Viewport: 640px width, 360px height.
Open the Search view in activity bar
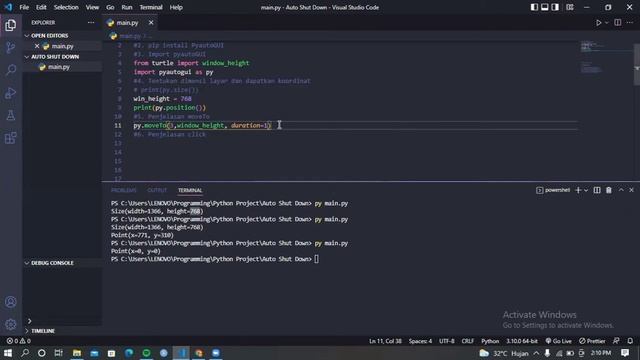click(x=11, y=70)
